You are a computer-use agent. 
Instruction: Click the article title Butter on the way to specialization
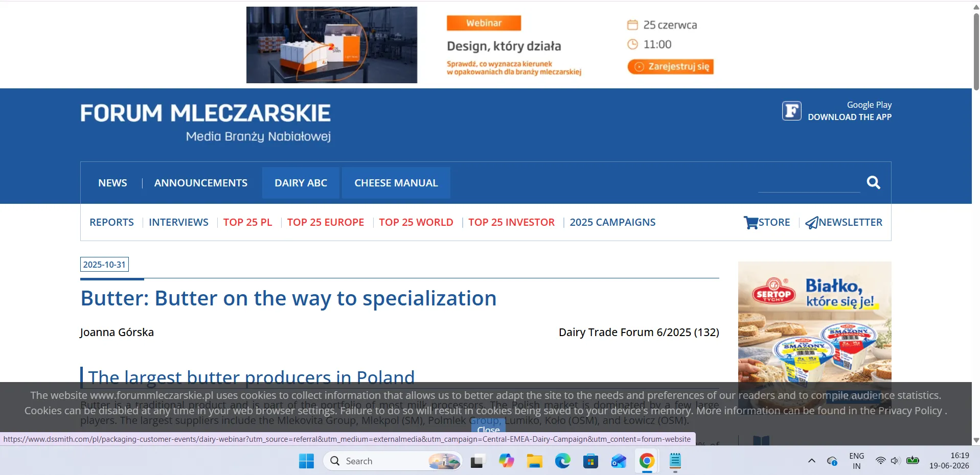(x=288, y=298)
